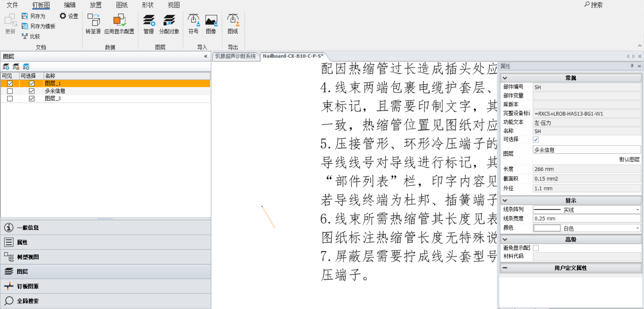Click the 图层 field in the 属性 panel

pos(587,150)
